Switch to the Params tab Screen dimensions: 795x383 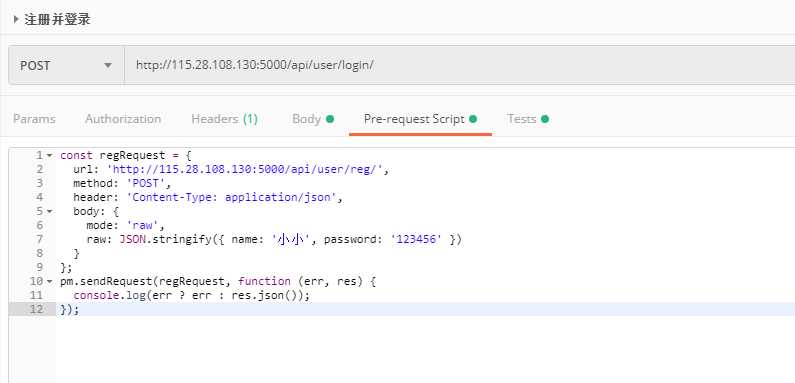[x=34, y=119]
